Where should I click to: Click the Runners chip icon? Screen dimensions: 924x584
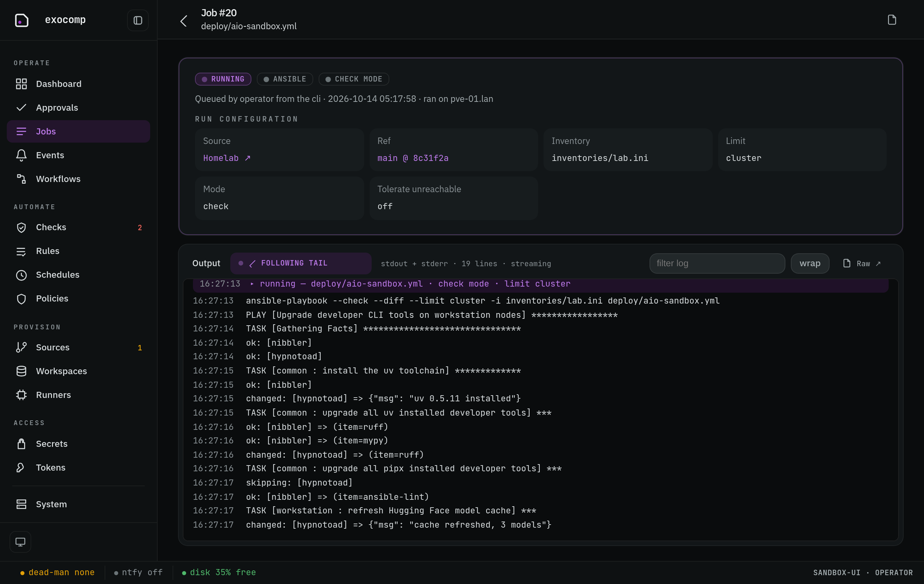click(x=21, y=395)
